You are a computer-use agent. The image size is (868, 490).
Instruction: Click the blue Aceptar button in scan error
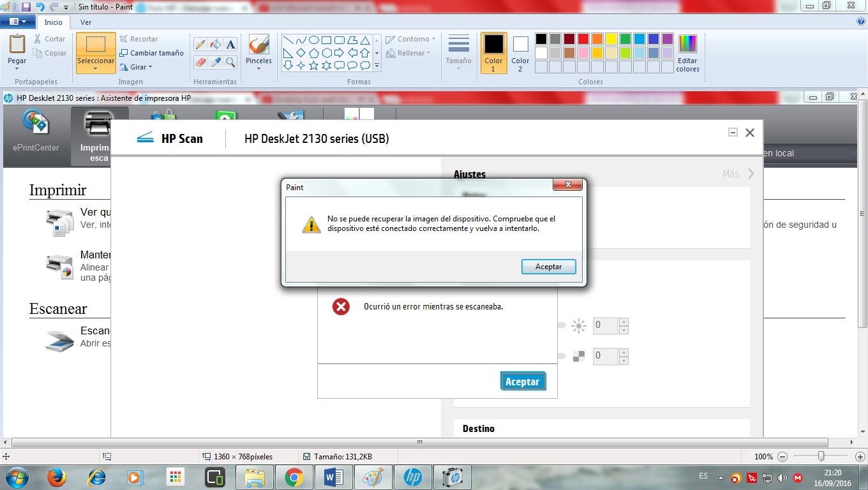click(x=523, y=382)
